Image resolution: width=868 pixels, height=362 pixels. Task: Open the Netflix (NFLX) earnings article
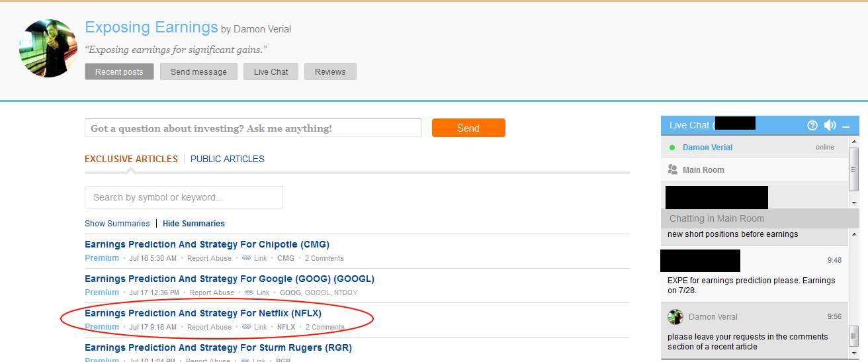tap(203, 313)
